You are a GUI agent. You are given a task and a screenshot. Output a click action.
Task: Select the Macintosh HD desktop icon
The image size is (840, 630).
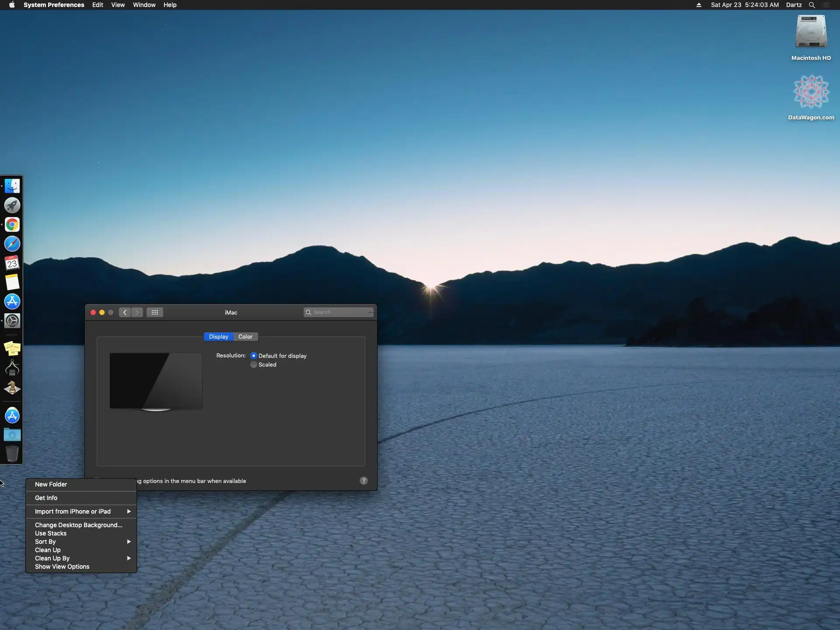[811, 37]
